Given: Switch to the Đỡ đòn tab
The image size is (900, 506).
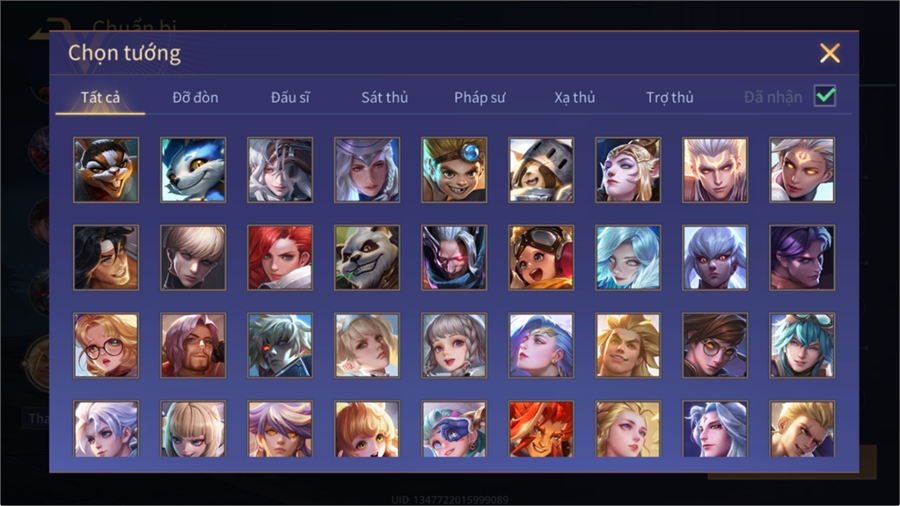Looking at the screenshot, I should coord(195,98).
